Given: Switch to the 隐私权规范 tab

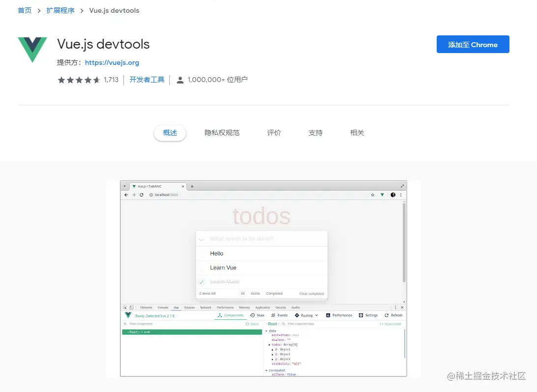Looking at the screenshot, I should click(222, 133).
